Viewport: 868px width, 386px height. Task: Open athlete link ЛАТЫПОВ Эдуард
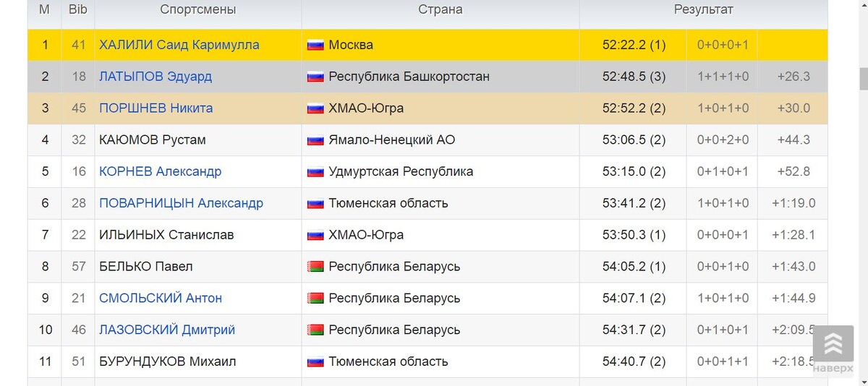tap(156, 77)
